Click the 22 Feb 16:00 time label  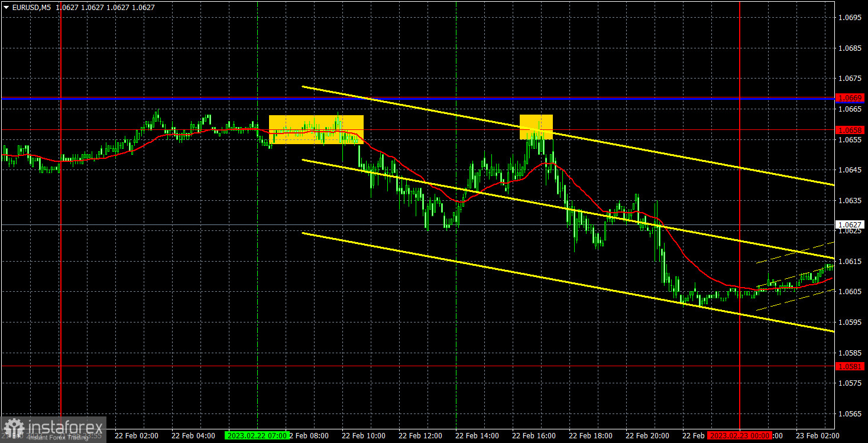(534, 435)
